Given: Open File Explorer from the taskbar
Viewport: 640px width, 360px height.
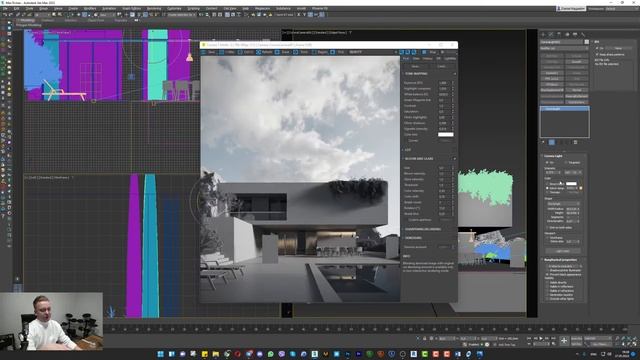Looking at the screenshot, I should click(x=216, y=354).
